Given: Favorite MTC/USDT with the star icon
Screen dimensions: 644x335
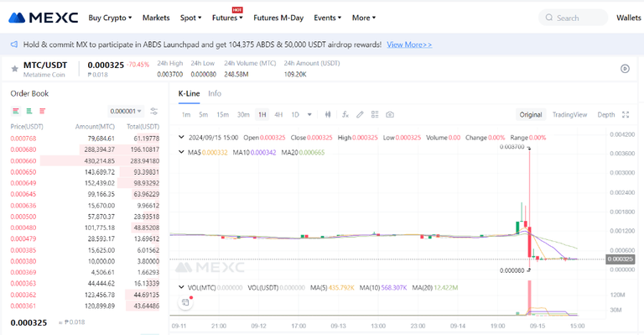Looking at the screenshot, I should pyautogui.click(x=15, y=69).
